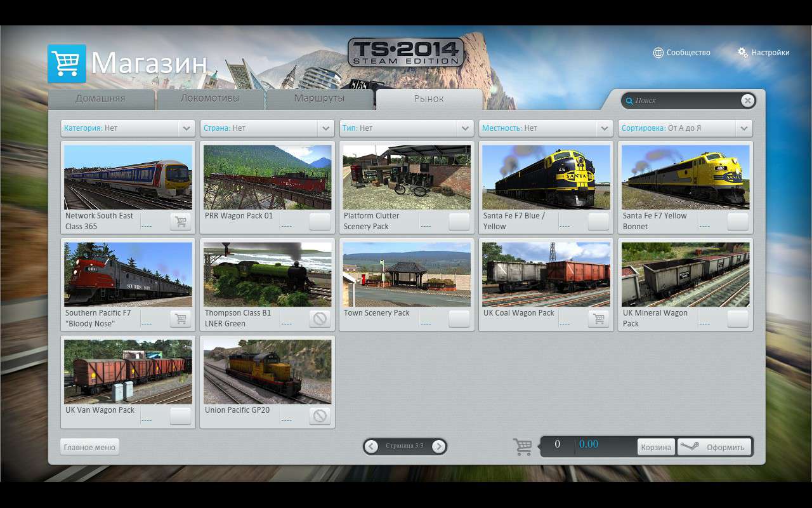This screenshot has width=812, height=508.
Task: Click blocked icon on Union Pacific GP20
Action: click(320, 416)
